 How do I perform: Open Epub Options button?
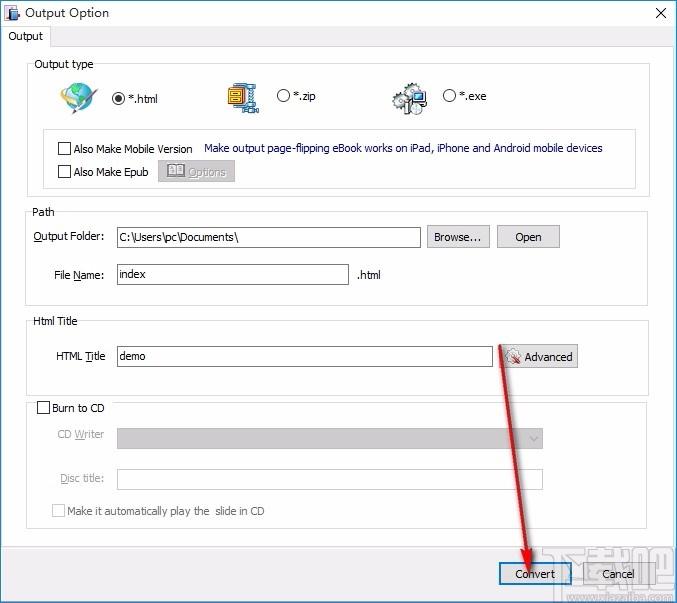tap(196, 171)
